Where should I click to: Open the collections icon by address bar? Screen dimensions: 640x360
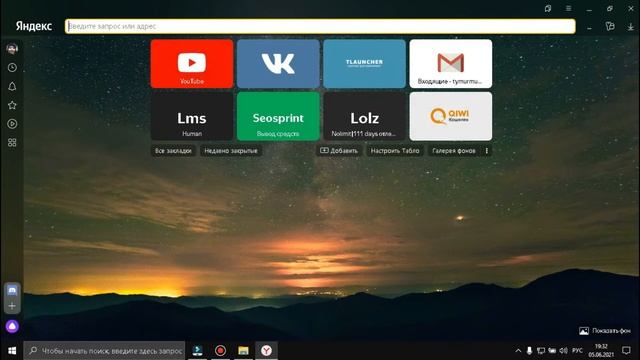pyautogui.click(x=610, y=27)
